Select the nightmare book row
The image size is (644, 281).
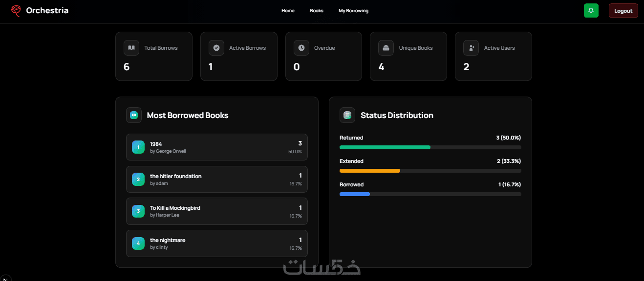coord(217,243)
